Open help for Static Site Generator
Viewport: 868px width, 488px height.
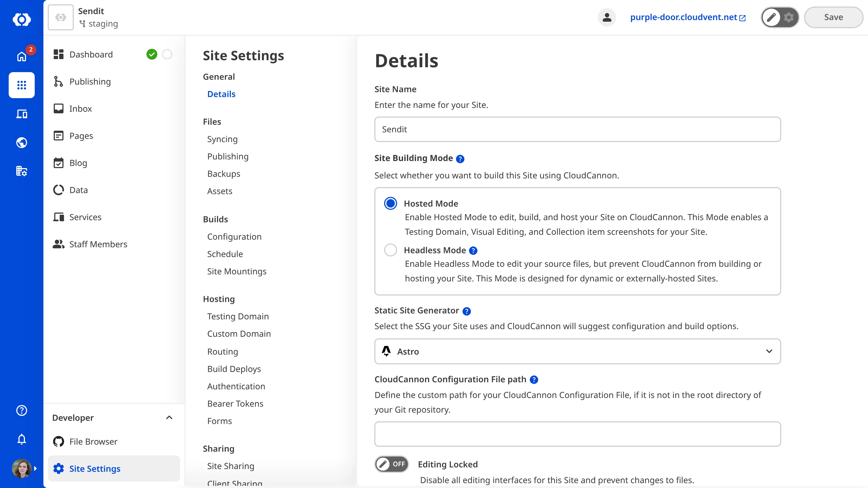466,311
